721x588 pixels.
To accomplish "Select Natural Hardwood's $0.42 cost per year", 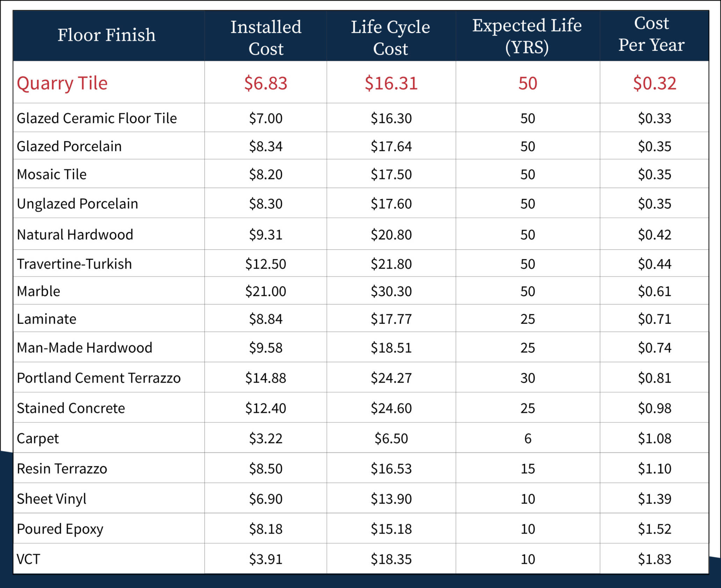I will click(655, 234).
